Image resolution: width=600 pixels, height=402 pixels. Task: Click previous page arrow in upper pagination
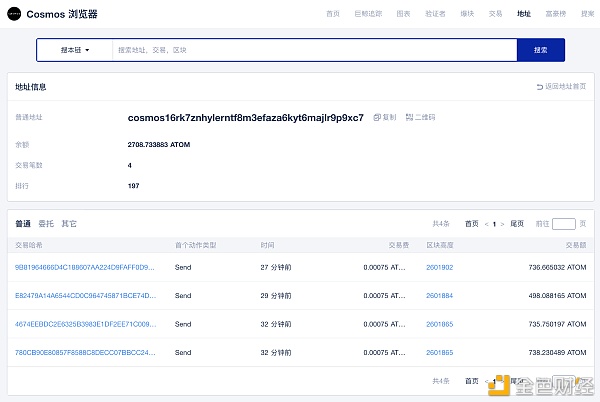[486, 224]
